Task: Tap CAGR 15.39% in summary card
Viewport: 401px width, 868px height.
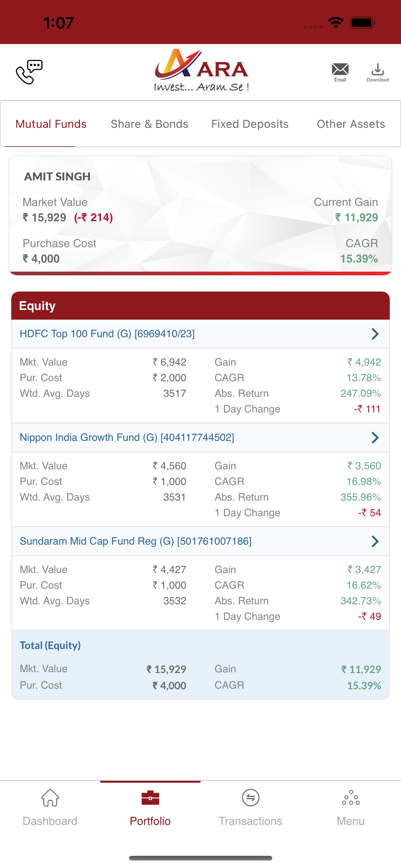Action: 359,259
